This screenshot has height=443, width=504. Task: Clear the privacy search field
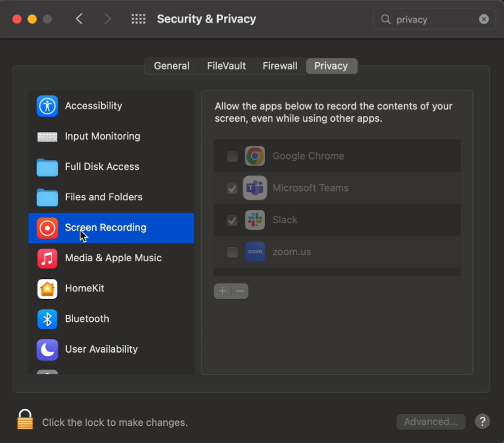[x=483, y=19]
